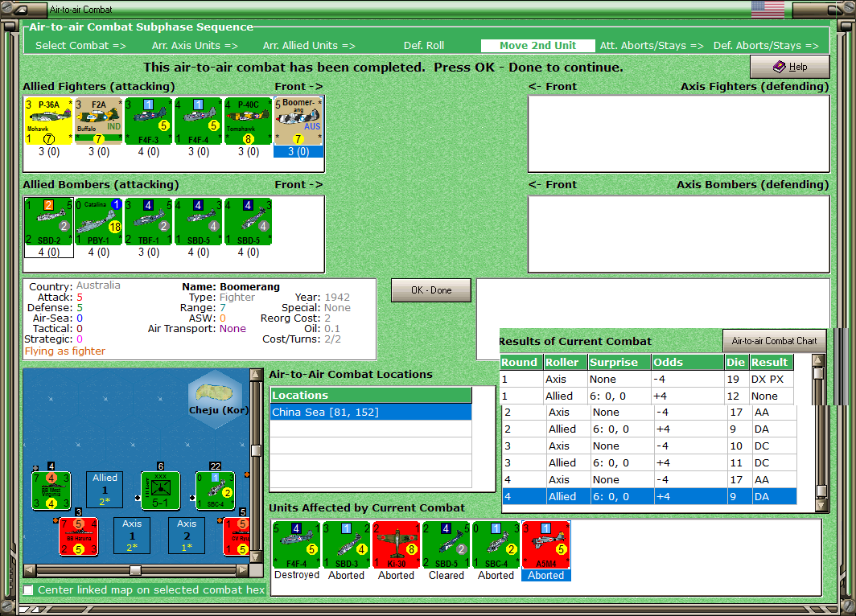
Task: Select the Move 2nd Unit subphase
Action: 537,46
